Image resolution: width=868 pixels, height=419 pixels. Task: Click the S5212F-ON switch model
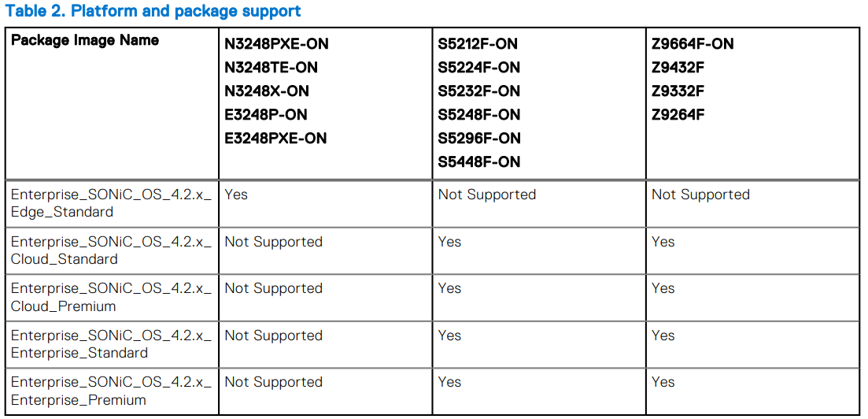coord(478,44)
